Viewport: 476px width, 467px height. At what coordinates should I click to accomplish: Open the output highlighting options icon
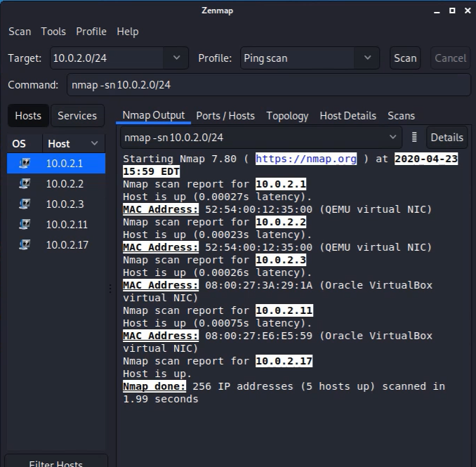414,137
